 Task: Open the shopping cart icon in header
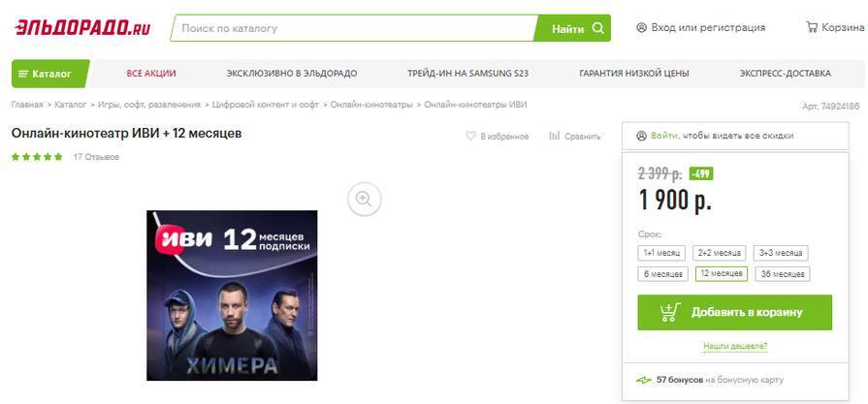tap(812, 27)
